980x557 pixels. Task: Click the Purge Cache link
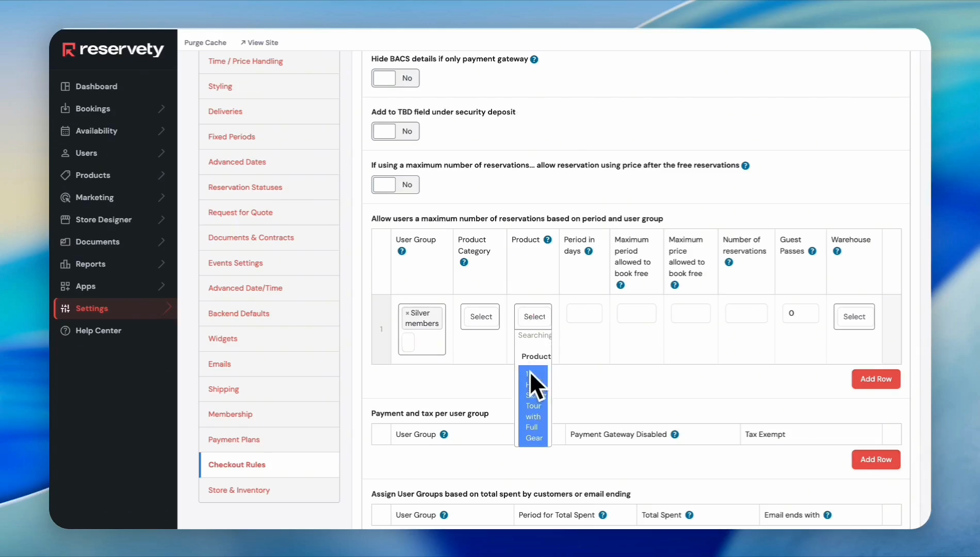(x=205, y=43)
